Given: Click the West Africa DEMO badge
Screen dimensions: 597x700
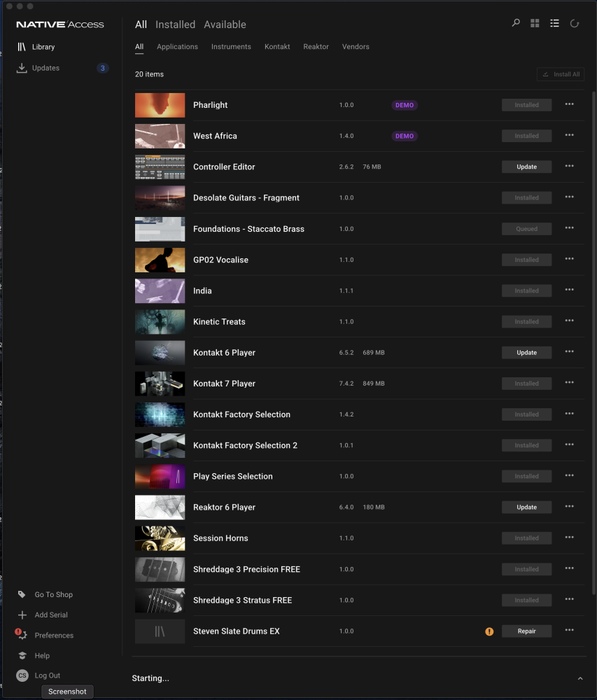Looking at the screenshot, I should click(405, 136).
